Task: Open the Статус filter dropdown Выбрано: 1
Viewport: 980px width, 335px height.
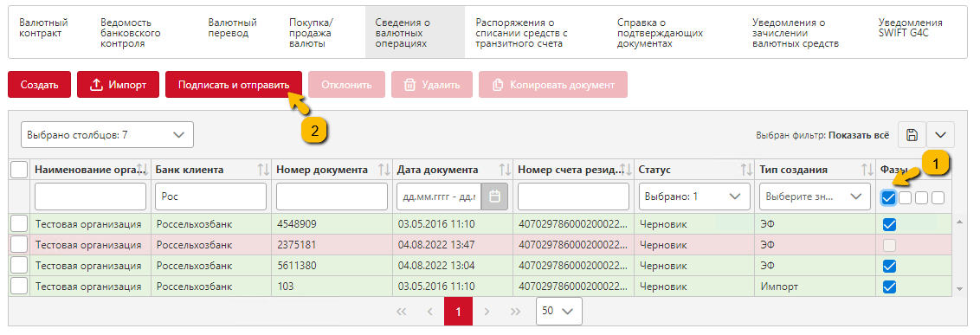Action: click(694, 196)
